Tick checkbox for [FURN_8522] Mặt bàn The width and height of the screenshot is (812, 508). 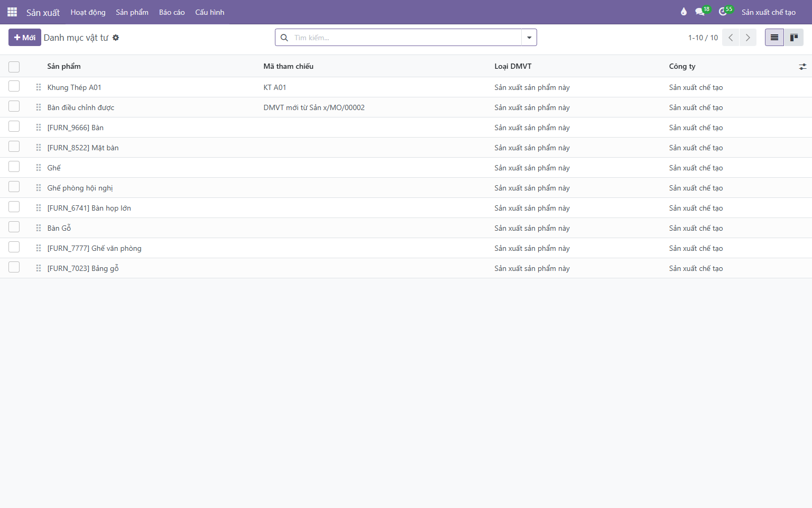(x=14, y=147)
